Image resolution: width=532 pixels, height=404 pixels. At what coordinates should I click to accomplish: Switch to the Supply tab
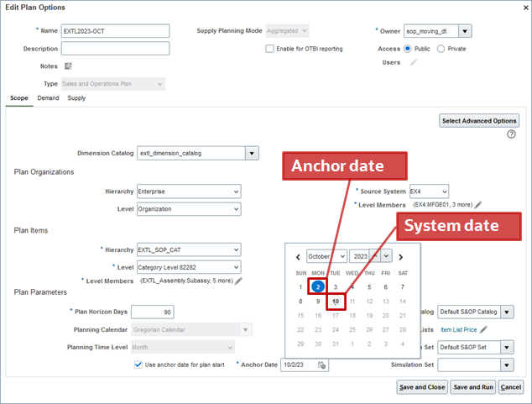[x=76, y=98]
